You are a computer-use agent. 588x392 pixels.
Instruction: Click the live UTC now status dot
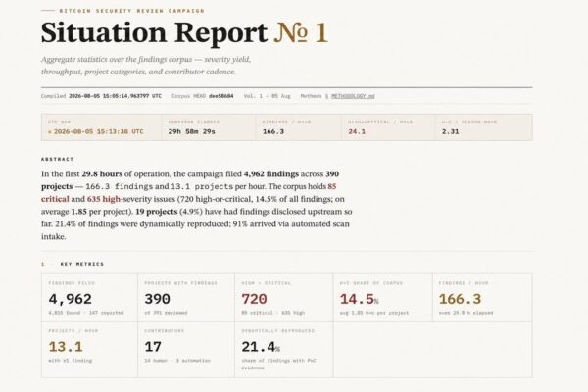pos(50,132)
